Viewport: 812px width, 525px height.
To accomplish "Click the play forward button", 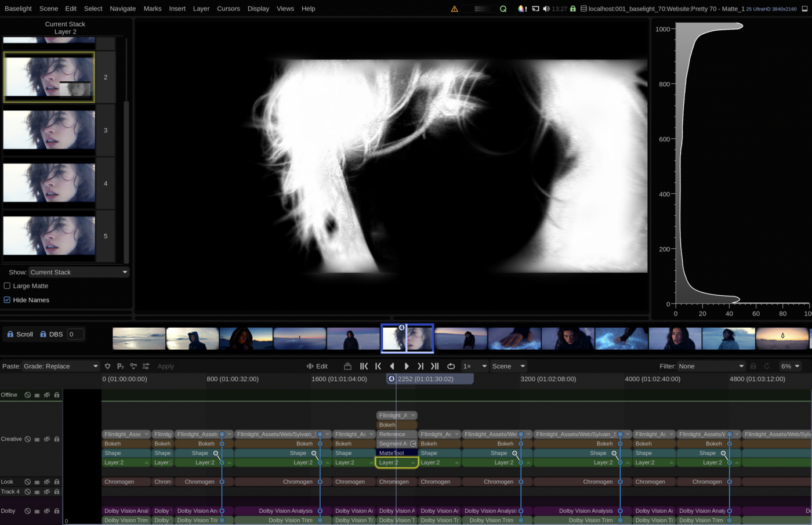I will pyautogui.click(x=407, y=366).
